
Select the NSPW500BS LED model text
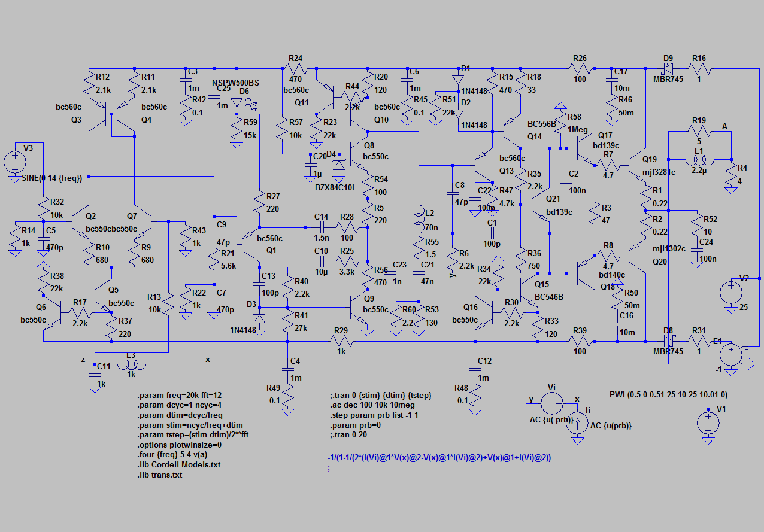[236, 83]
